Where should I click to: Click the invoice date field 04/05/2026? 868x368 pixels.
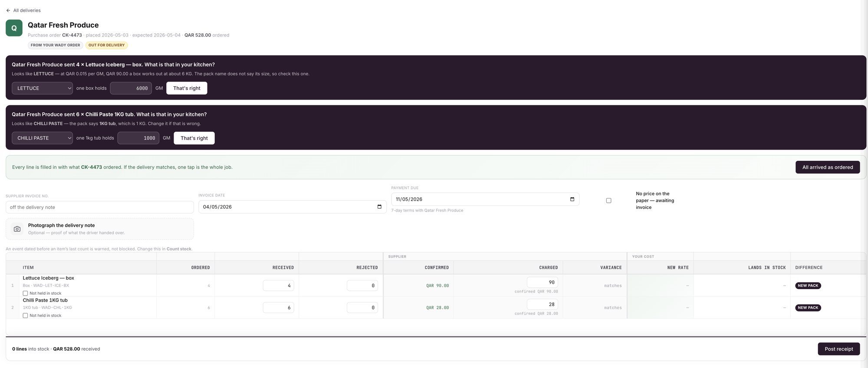click(292, 207)
